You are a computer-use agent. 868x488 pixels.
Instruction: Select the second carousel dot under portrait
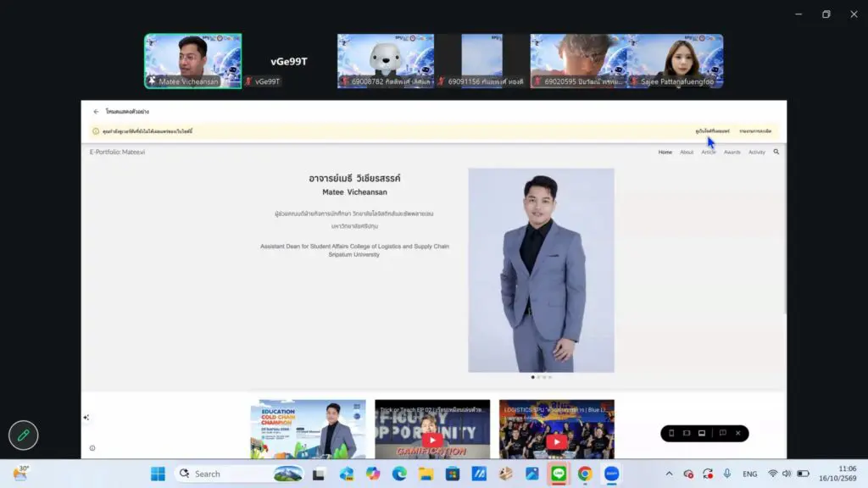[x=538, y=377]
